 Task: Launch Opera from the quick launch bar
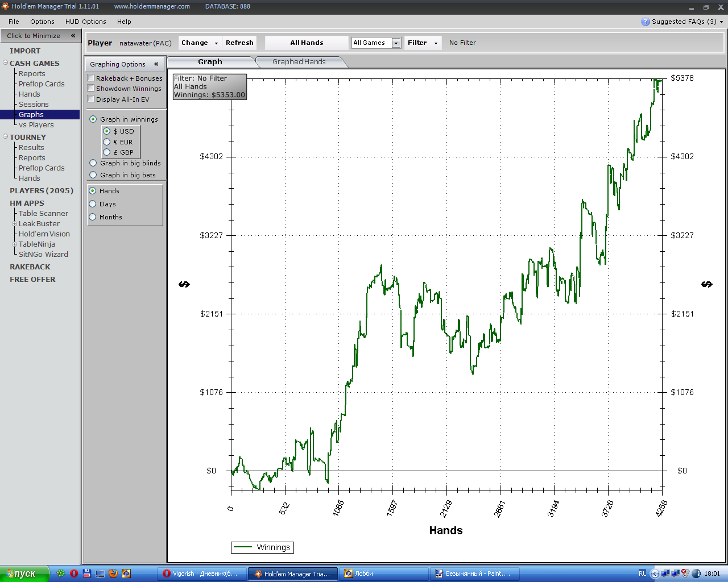click(x=74, y=573)
